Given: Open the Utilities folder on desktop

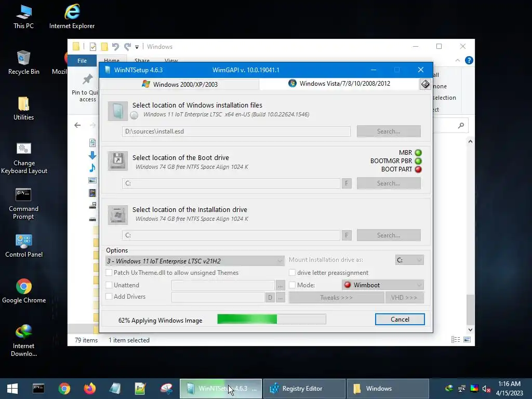Looking at the screenshot, I should pos(23,108).
